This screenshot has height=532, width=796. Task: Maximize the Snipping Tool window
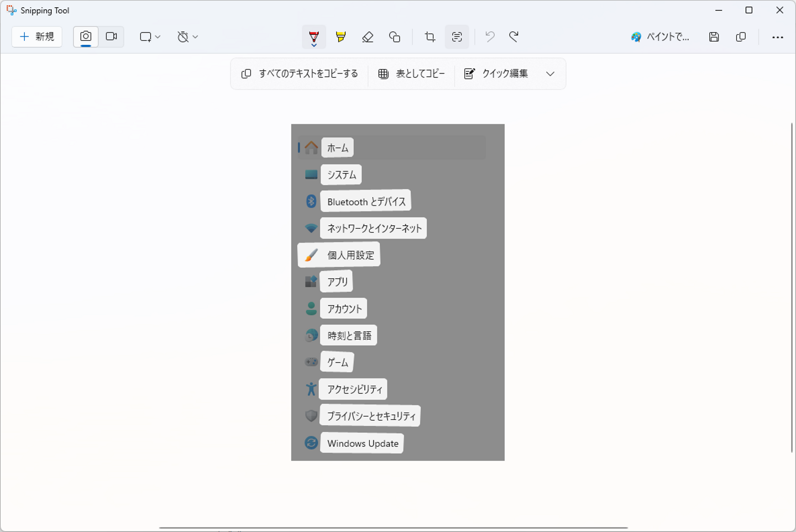pos(749,10)
